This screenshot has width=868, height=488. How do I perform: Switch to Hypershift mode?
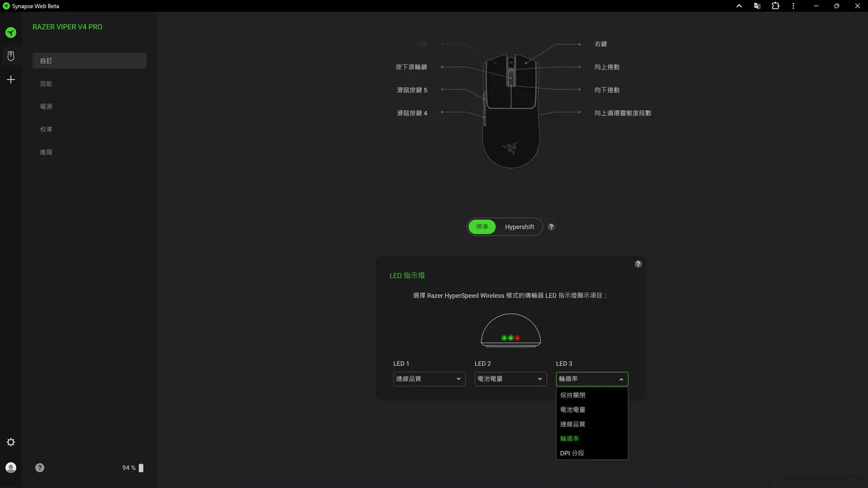tap(519, 227)
